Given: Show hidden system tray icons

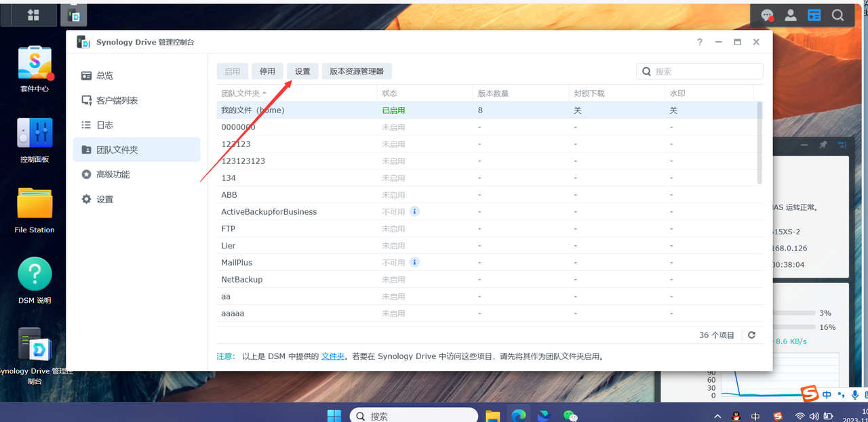Looking at the screenshot, I should point(716,416).
